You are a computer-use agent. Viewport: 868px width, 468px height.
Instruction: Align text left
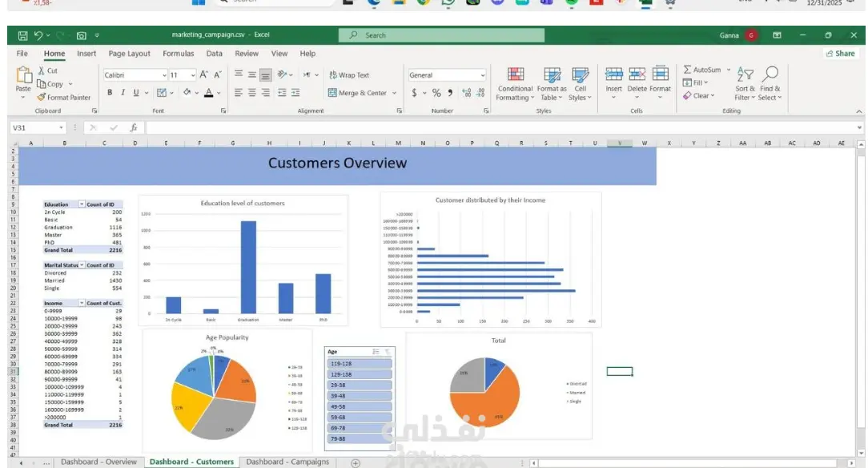click(239, 92)
